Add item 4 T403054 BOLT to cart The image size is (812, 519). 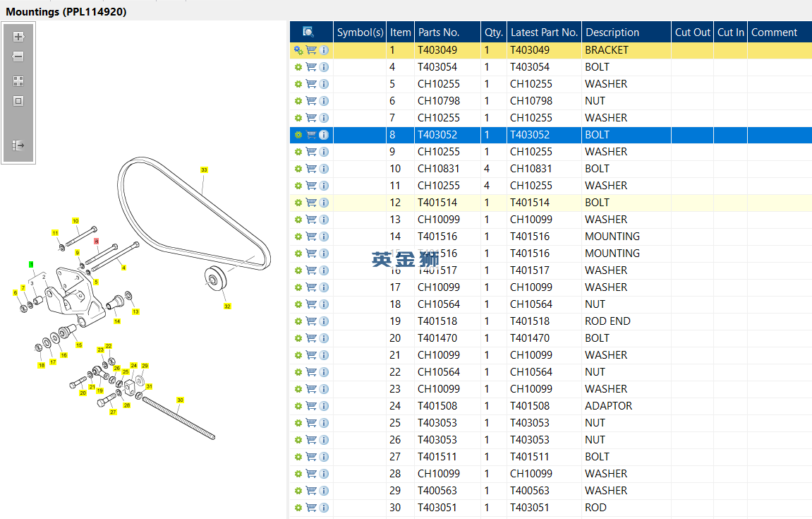[x=311, y=67]
